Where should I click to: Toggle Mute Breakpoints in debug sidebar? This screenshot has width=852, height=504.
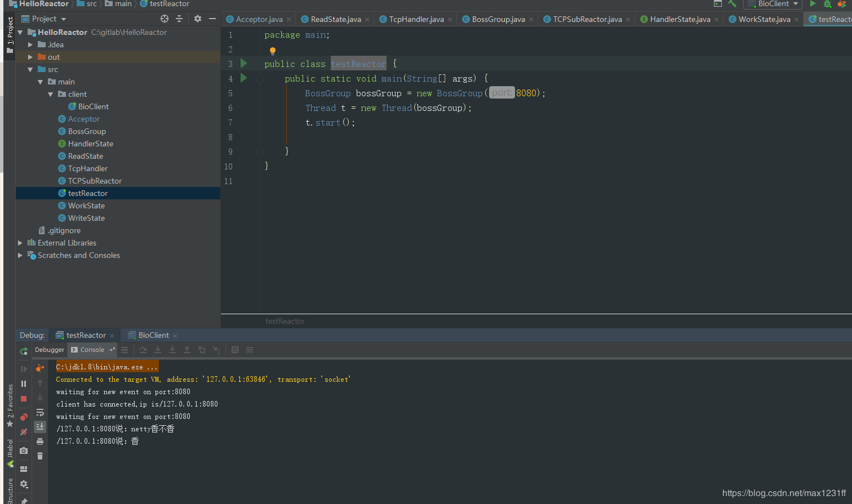(24, 432)
